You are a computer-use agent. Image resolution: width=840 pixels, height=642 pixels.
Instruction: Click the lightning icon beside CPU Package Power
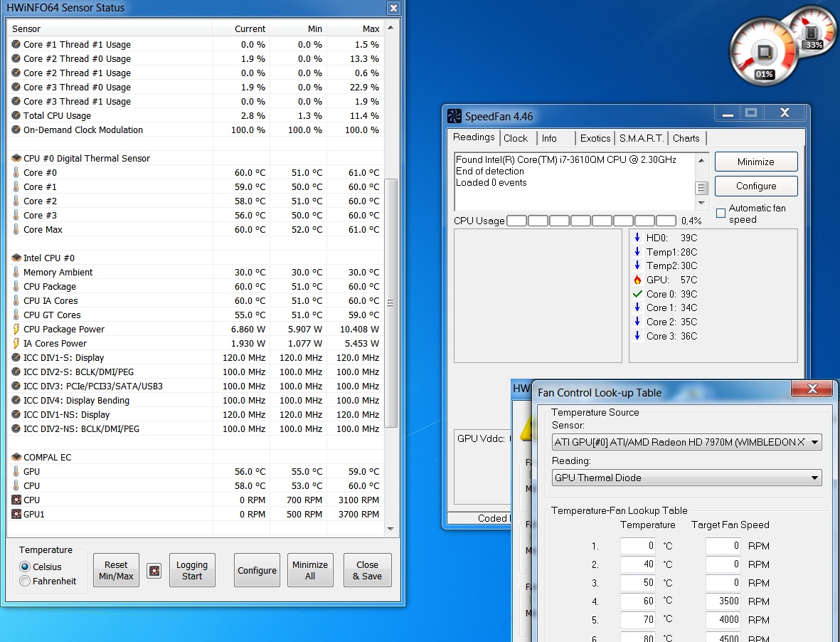point(16,329)
